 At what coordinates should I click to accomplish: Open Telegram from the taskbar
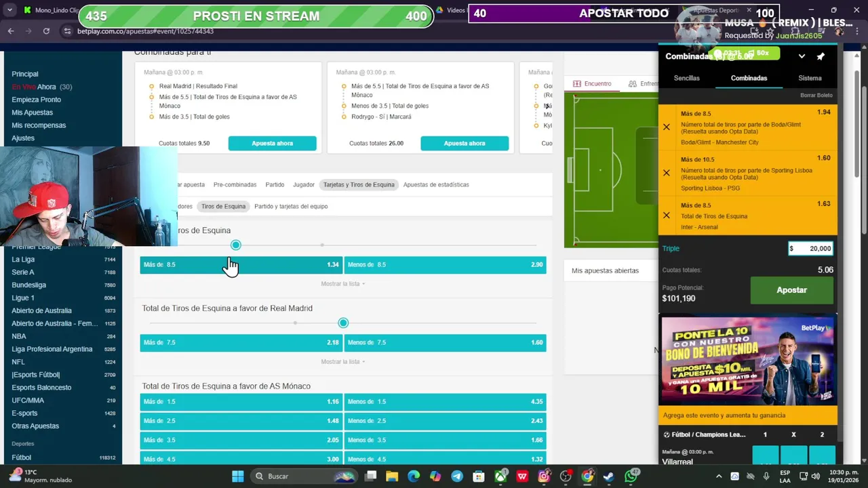[x=457, y=476]
